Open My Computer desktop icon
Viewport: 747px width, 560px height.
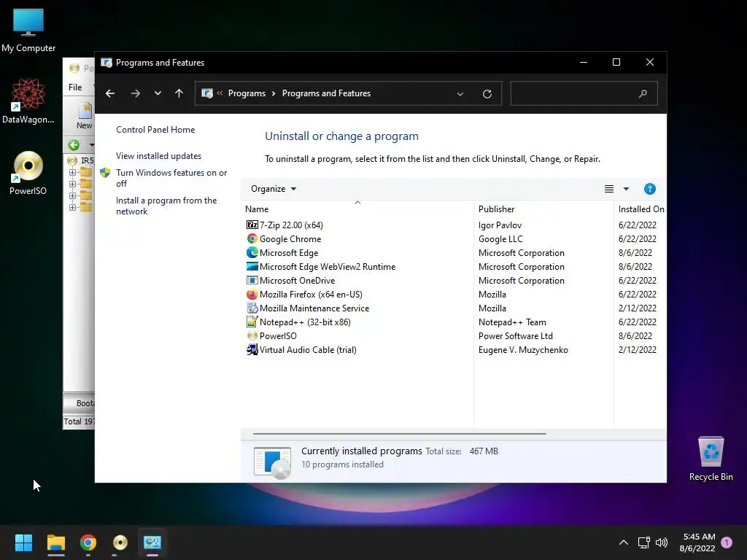(x=28, y=30)
